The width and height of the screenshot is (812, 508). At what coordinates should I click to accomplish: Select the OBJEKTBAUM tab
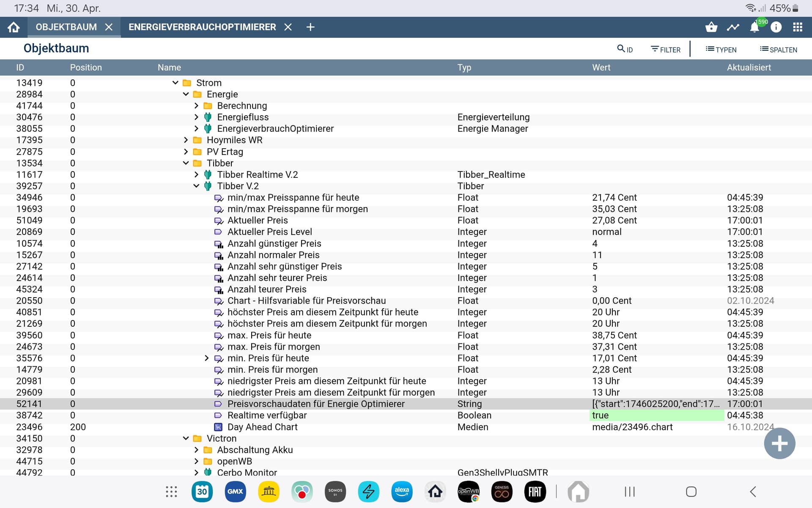point(66,27)
